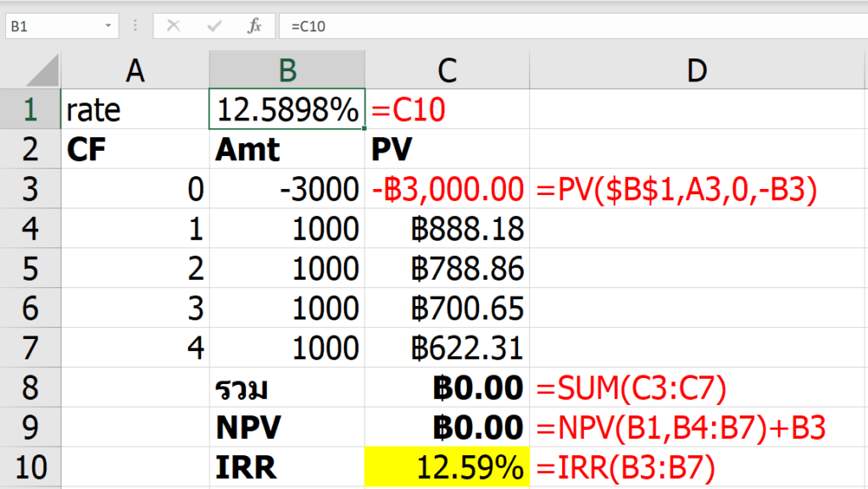The width and height of the screenshot is (868, 489).
Task: Click the Name Box showing B1
Action: pyautogui.click(x=62, y=26)
